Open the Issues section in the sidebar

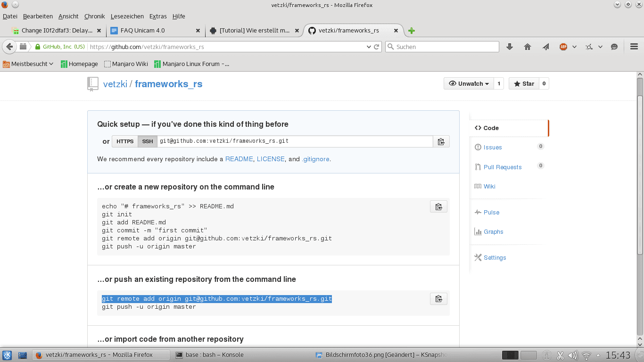click(492, 147)
